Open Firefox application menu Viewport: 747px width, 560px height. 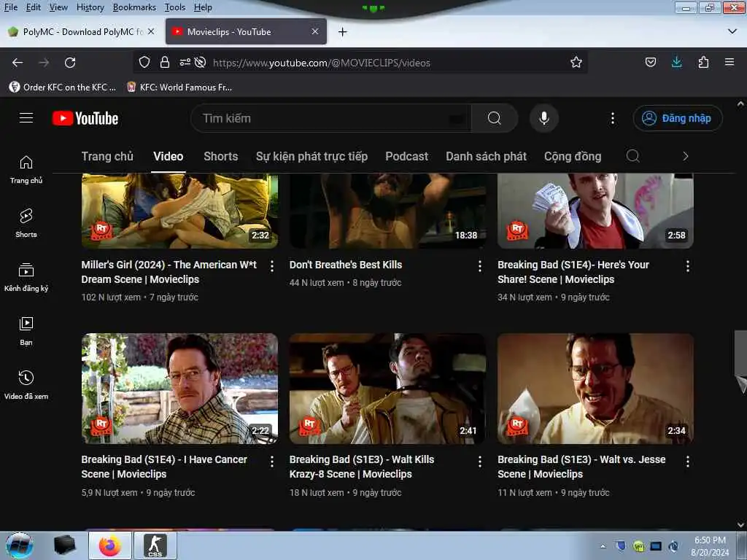pyautogui.click(x=729, y=63)
